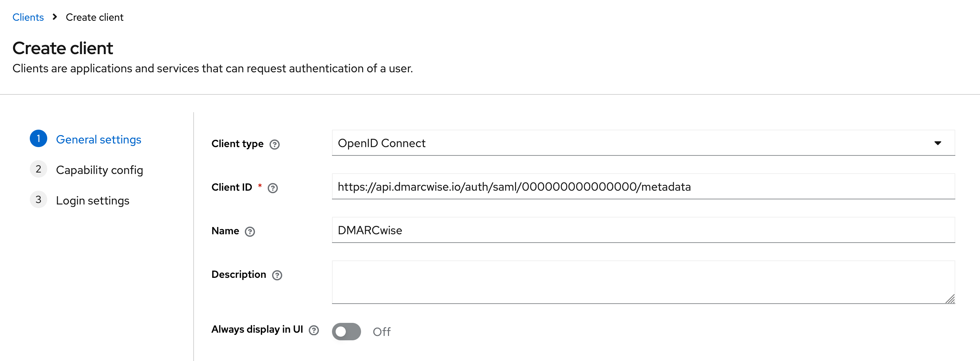Click the Create client breadcrumb item
Viewport: 980px width, 361px height.
(94, 17)
